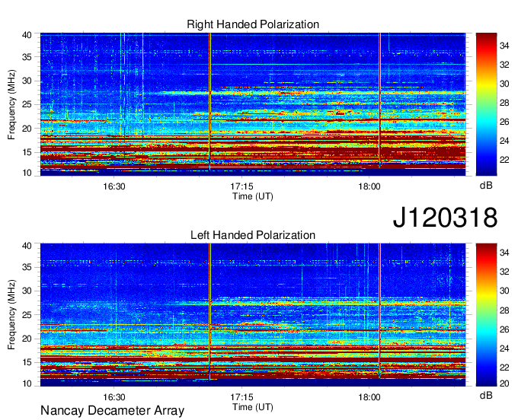Click the 20 dB label on lower colorbar
The width and height of the screenshot is (518, 420).
504,383
